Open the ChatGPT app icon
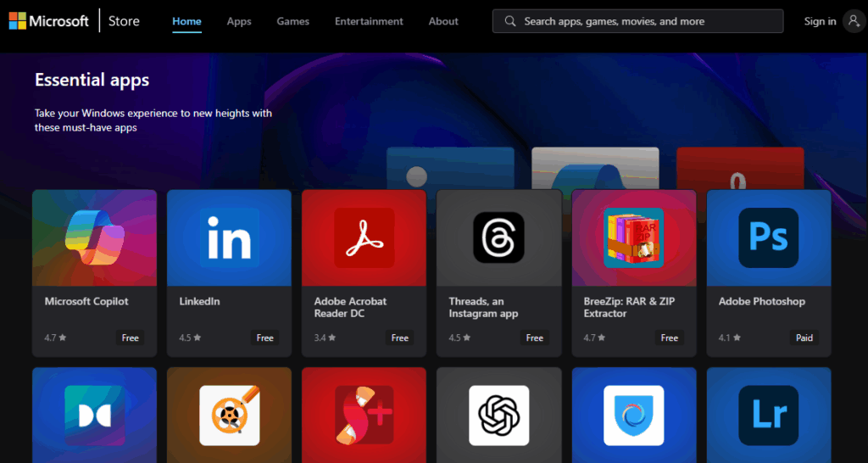This screenshot has width=868, height=463. point(498,416)
